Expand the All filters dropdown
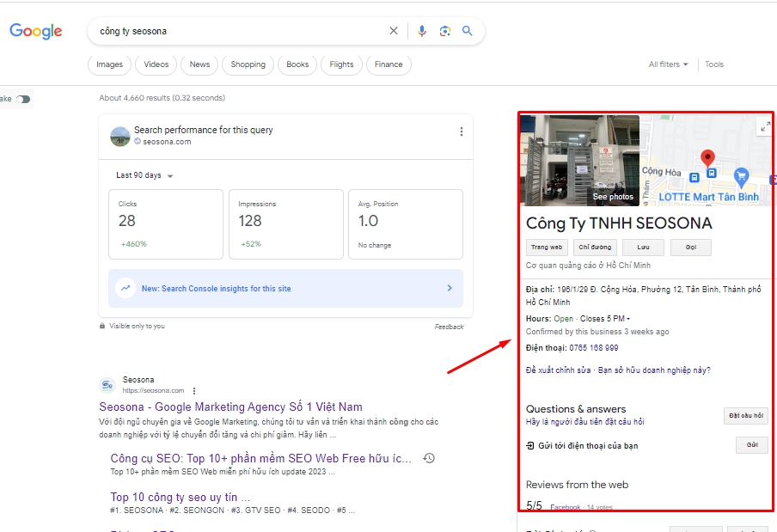This screenshot has width=777, height=532. pos(668,64)
